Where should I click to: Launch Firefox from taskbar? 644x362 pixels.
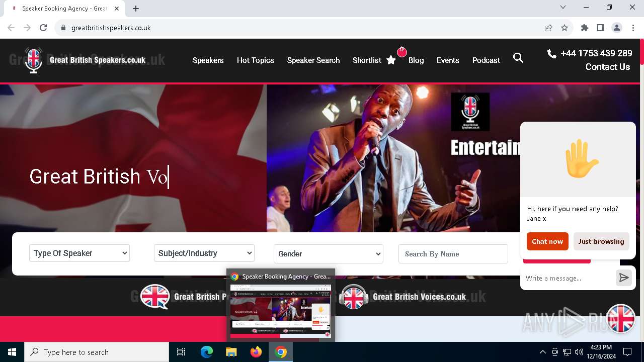256,352
